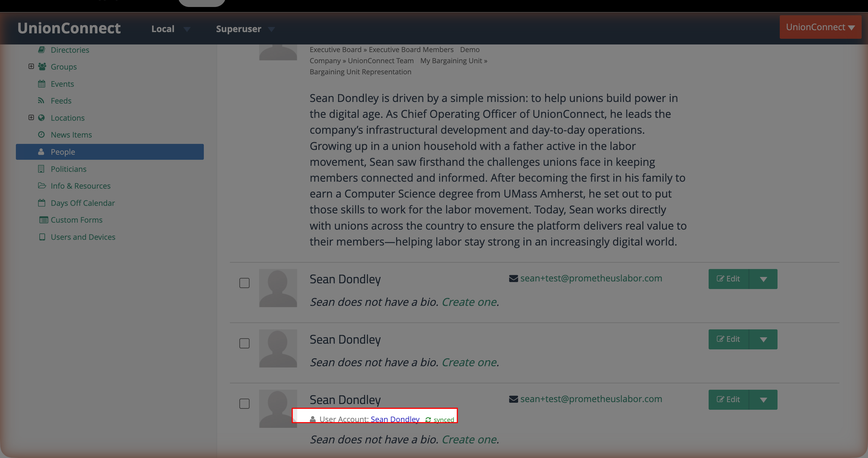The width and height of the screenshot is (868, 458).
Task: Open the Sean Dondley User Account link
Action: click(x=395, y=419)
